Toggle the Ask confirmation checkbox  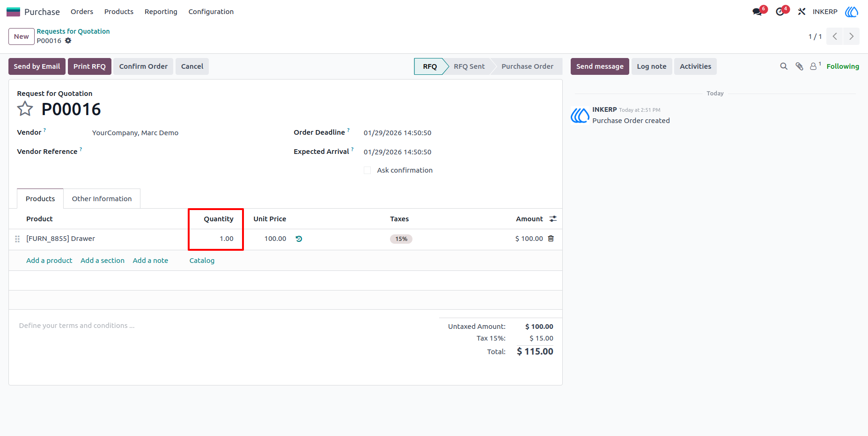(368, 170)
